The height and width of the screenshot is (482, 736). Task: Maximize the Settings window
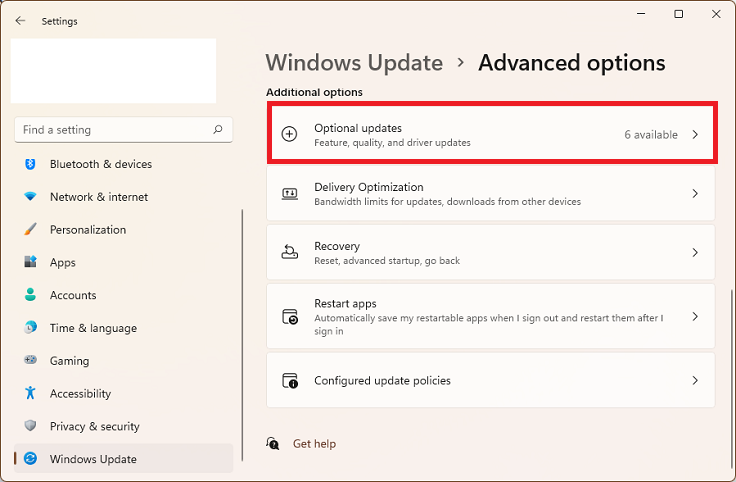pos(678,14)
